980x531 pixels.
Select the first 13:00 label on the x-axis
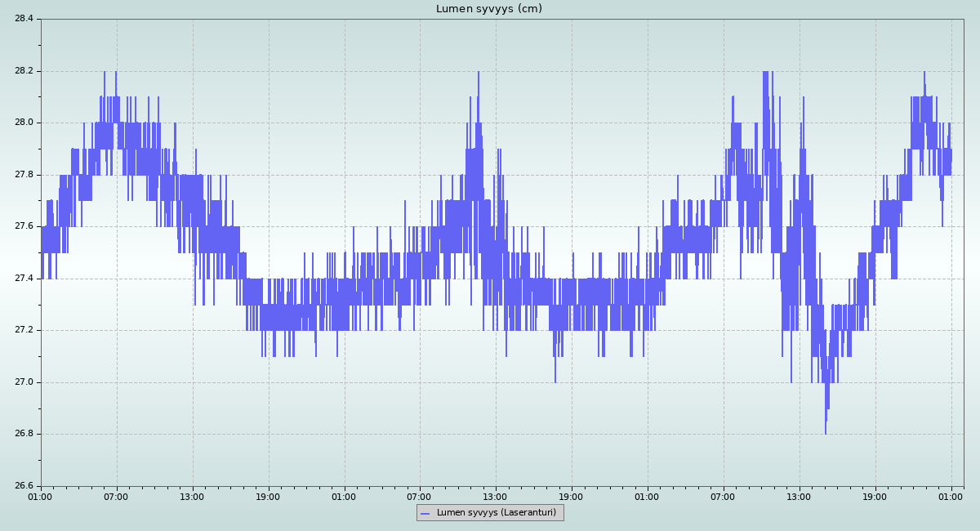192,496
